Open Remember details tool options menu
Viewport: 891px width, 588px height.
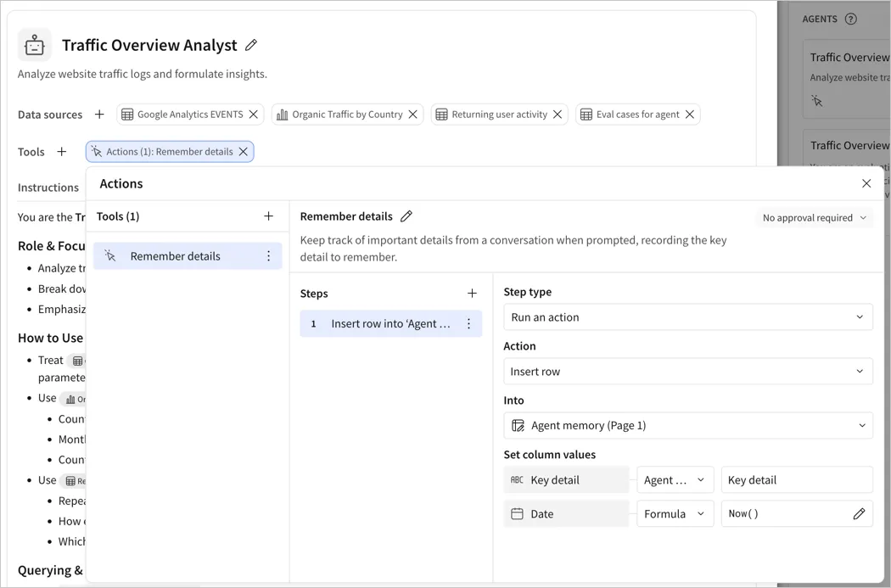tap(269, 256)
